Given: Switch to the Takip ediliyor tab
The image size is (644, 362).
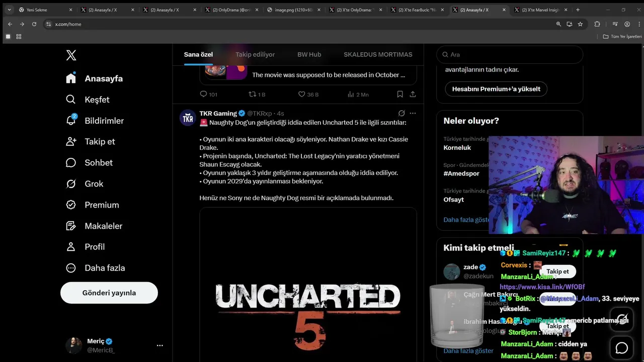Looking at the screenshot, I should tap(255, 54).
